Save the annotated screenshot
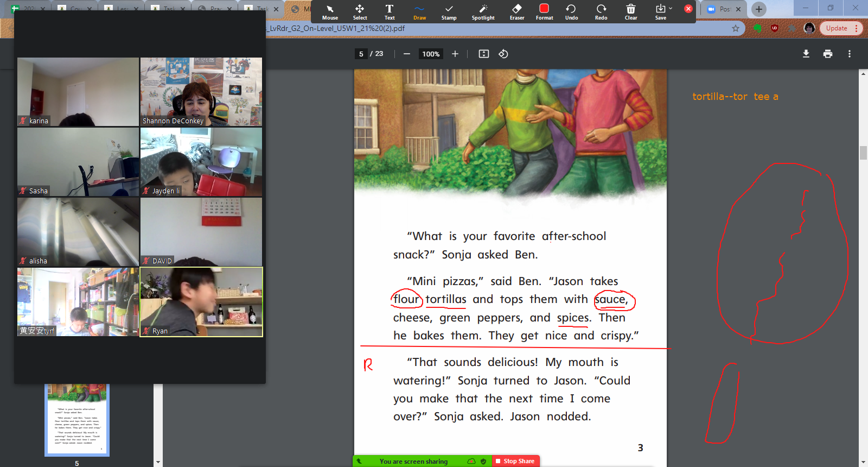868x467 pixels. (x=660, y=12)
